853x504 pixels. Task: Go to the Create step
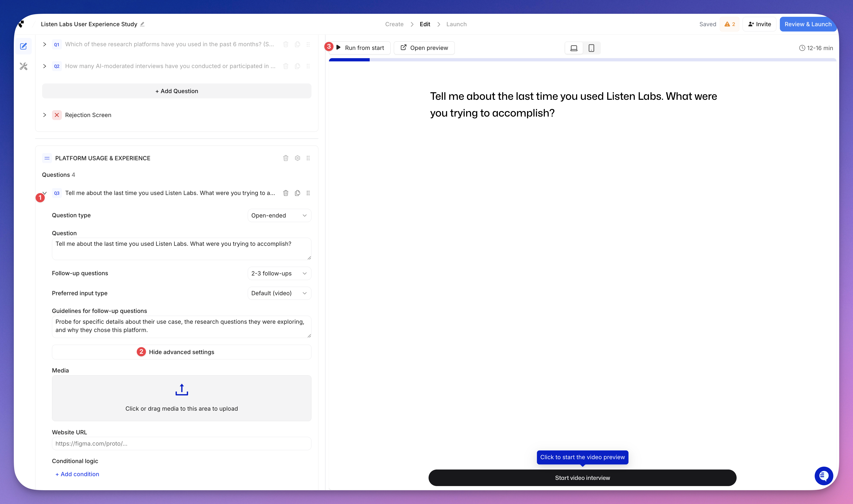[x=394, y=24]
